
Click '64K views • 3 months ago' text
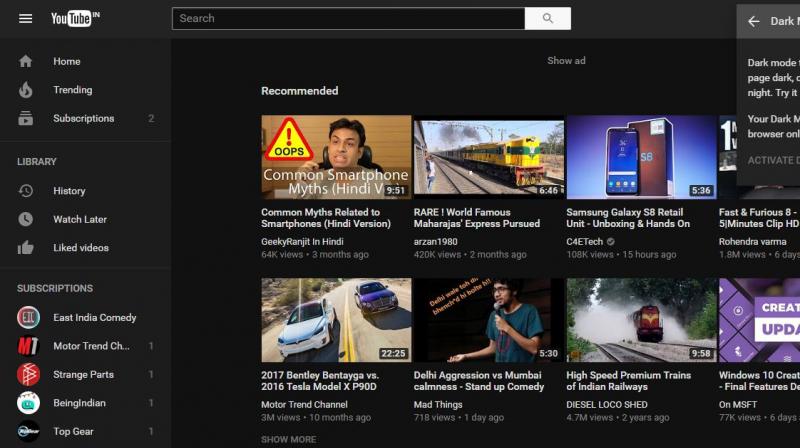[x=315, y=255]
